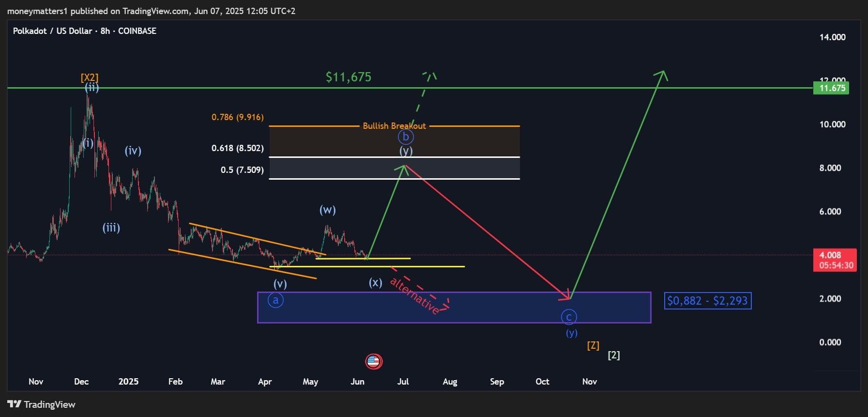Click the red 'alternative' annotation text
Screen dimensions: 868x417
(415, 296)
